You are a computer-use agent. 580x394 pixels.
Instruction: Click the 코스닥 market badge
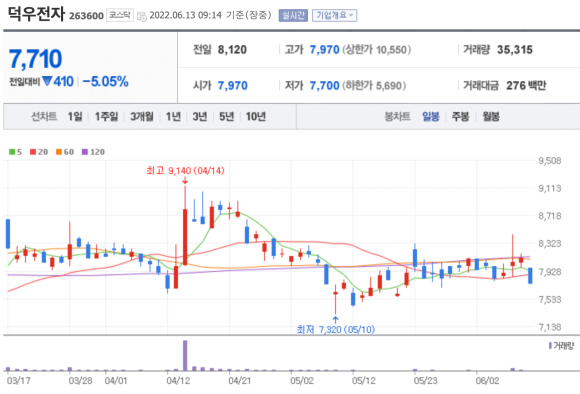(120, 15)
